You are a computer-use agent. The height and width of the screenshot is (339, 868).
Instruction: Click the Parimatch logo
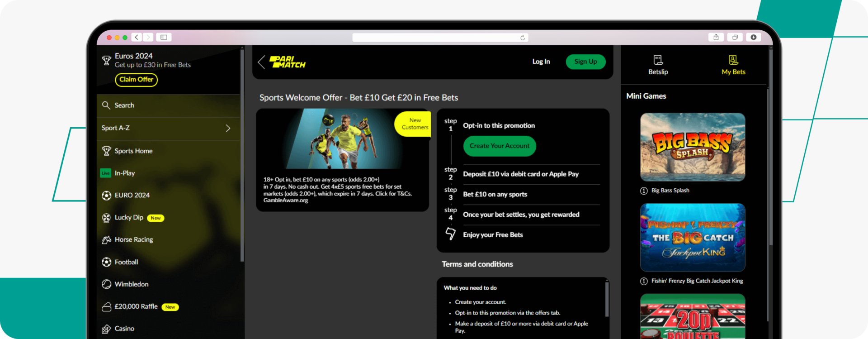(x=288, y=62)
